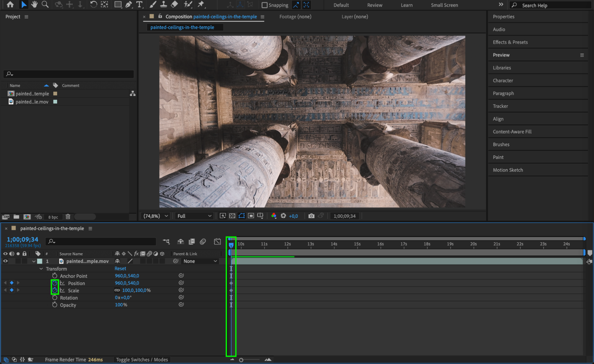Enable the Snapping checkbox
594x364 pixels.
click(264, 5)
